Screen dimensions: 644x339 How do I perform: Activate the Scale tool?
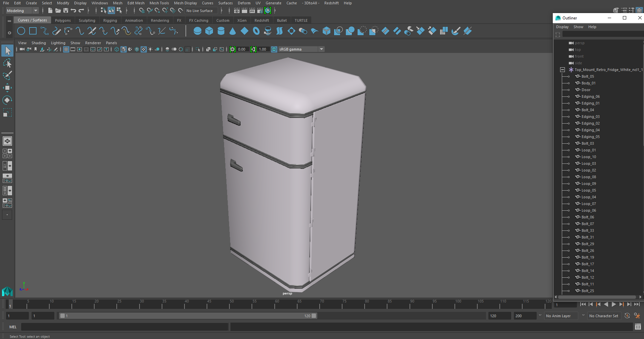(x=7, y=113)
